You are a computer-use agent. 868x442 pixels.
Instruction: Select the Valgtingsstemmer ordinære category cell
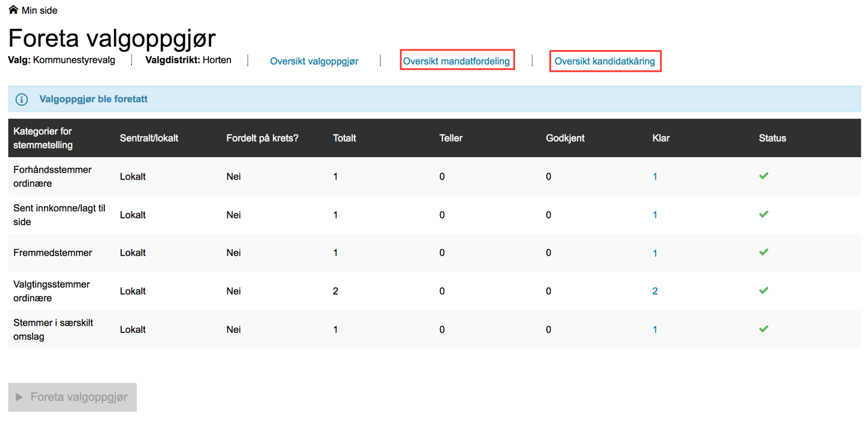(x=51, y=291)
